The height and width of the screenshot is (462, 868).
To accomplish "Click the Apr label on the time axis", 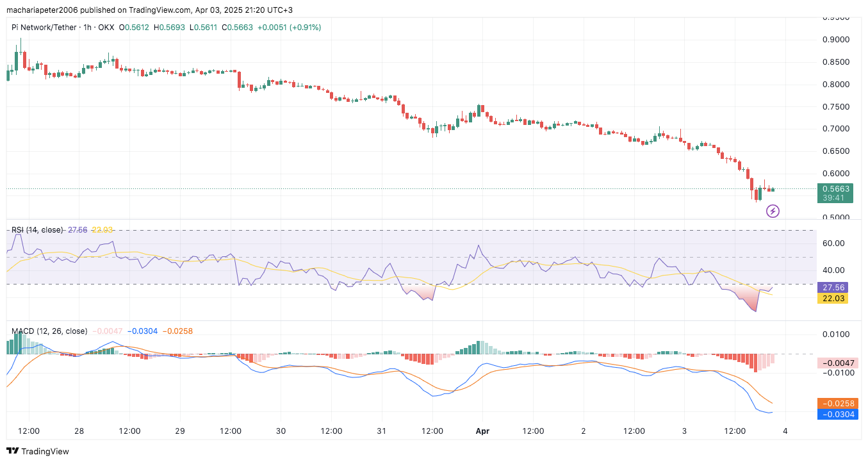I will (x=482, y=431).
